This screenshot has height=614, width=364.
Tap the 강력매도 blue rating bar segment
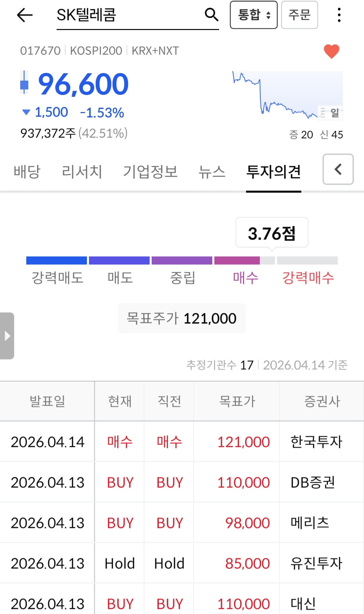click(57, 260)
